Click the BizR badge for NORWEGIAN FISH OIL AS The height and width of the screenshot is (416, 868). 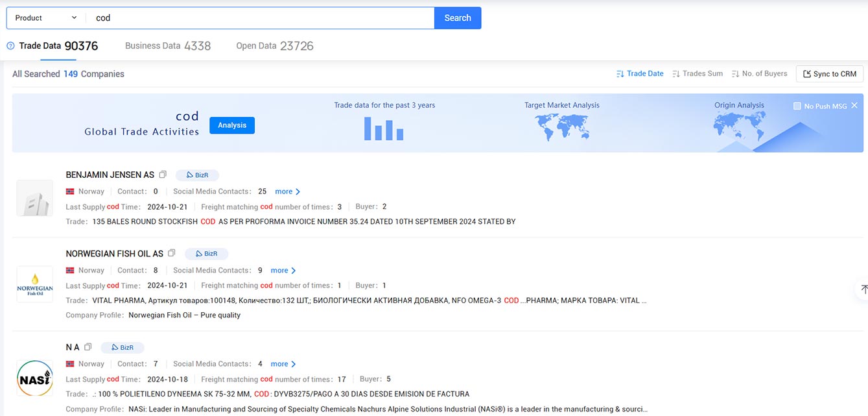click(x=207, y=254)
